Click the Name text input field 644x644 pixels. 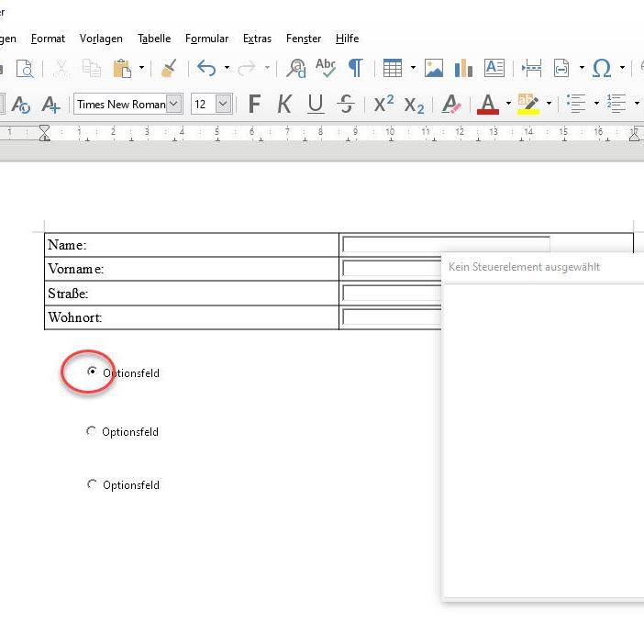[446, 244]
